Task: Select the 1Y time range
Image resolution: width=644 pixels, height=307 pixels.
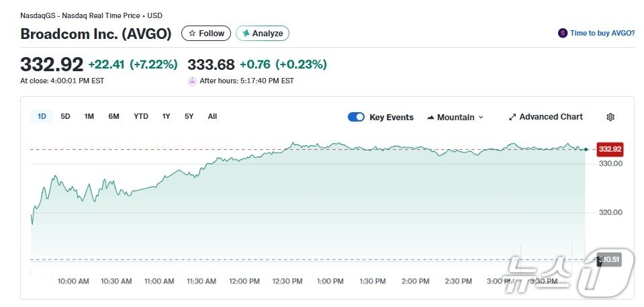Action: 166,116
